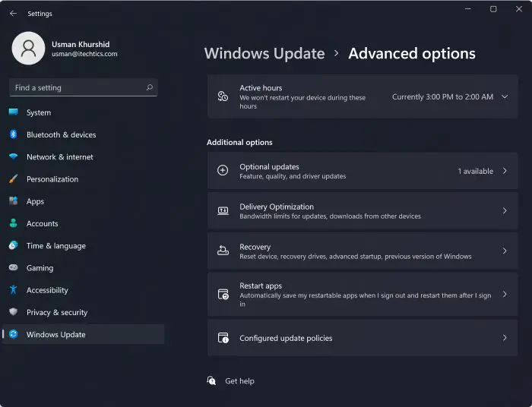Open Accounts settings
532x407 pixels.
click(83, 223)
